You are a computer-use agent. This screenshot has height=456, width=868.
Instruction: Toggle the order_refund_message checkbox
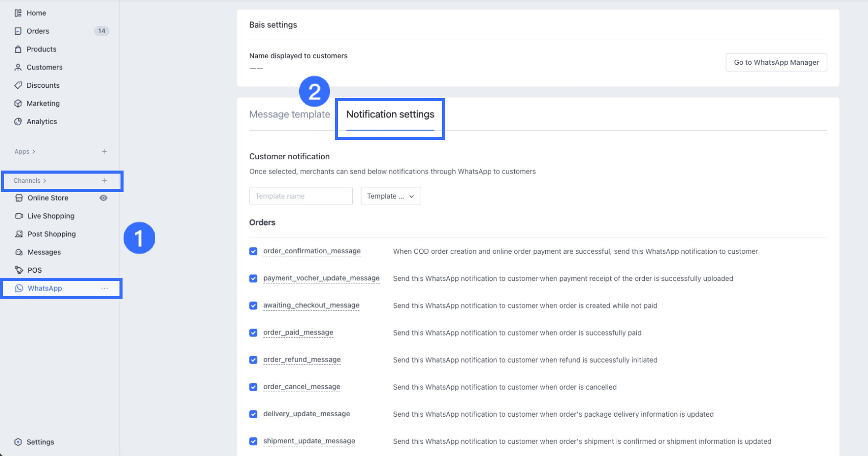tap(253, 360)
